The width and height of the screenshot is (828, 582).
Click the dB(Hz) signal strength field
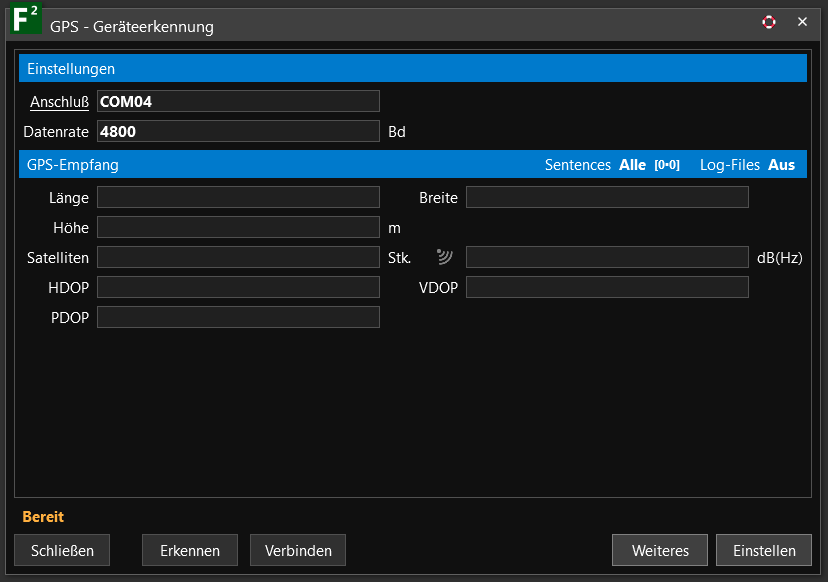coord(607,257)
